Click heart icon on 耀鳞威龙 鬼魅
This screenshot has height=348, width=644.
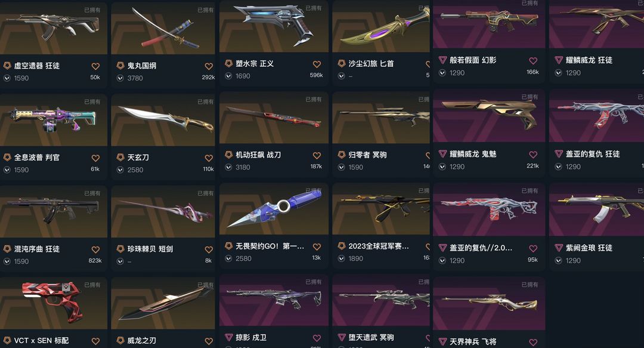point(533,154)
